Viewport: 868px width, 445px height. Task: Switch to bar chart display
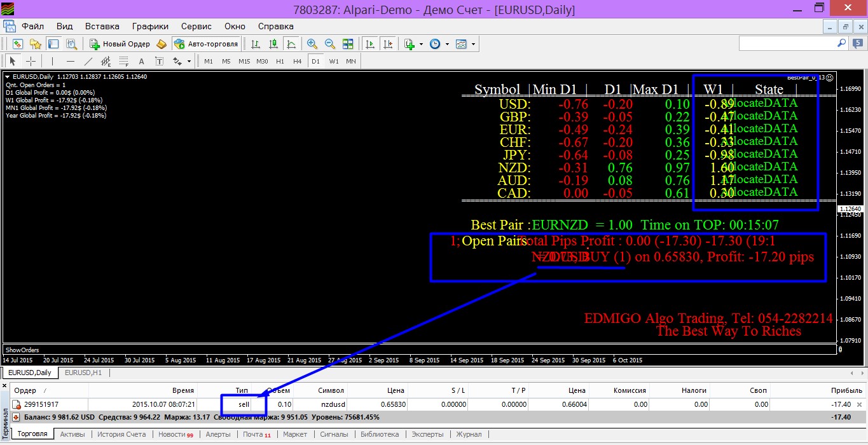point(256,44)
